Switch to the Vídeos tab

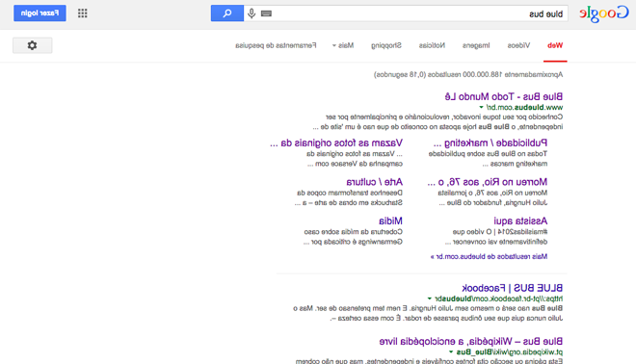click(x=518, y=45)
